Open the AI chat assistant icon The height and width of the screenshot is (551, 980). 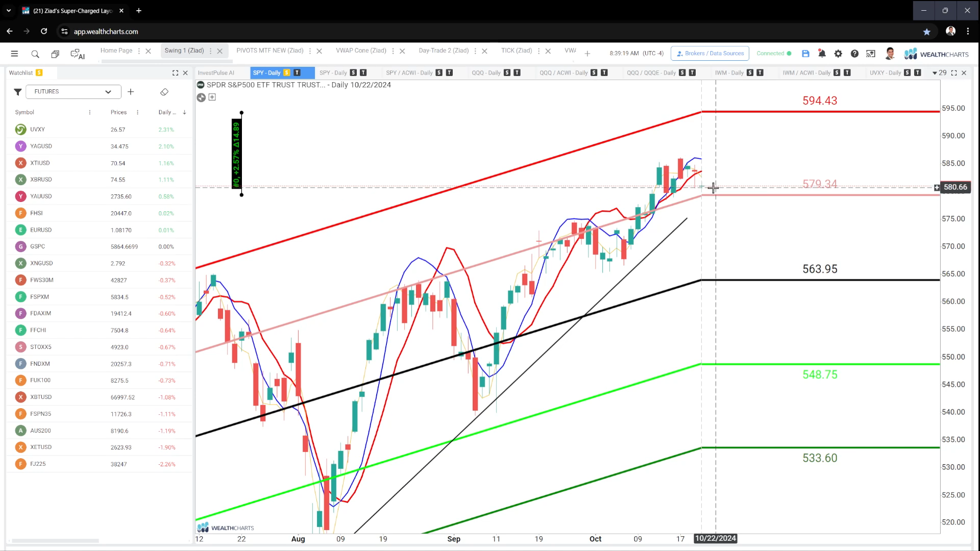tap(77, 54)
